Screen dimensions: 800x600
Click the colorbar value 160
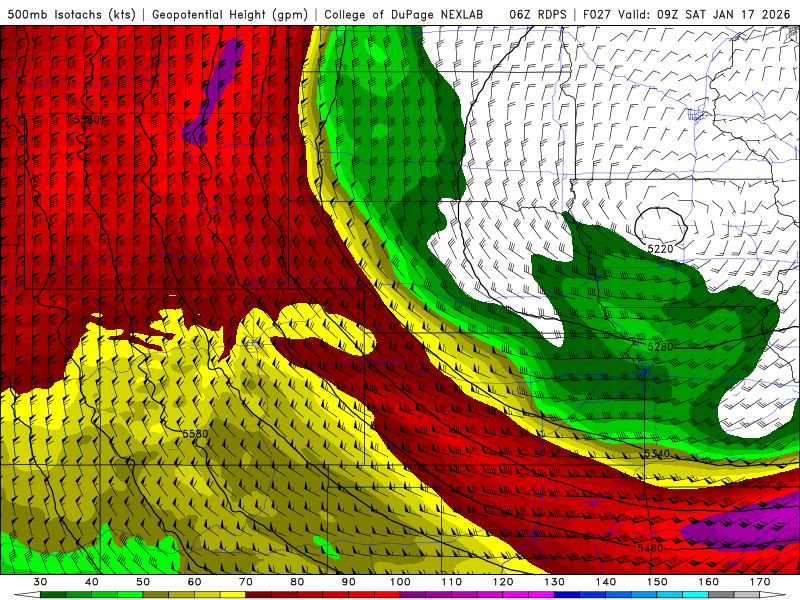tap(709, 582)
